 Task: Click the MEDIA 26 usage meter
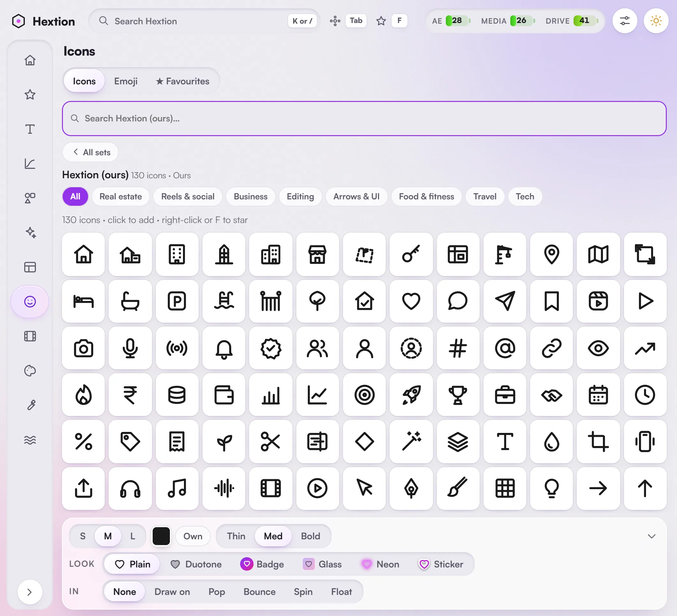tap(508, 21)
